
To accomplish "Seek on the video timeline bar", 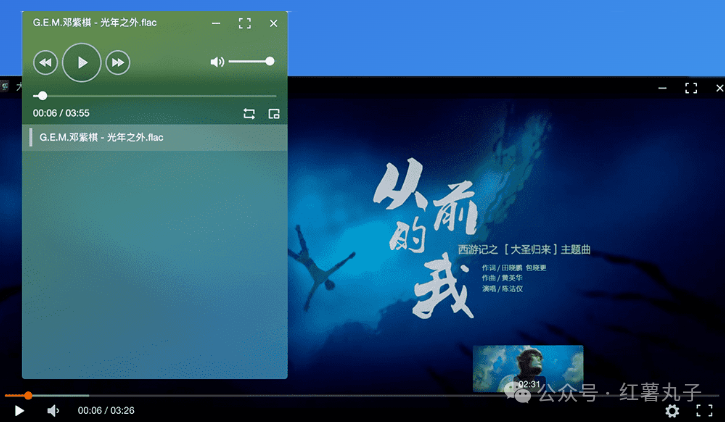I will (362, 396).
